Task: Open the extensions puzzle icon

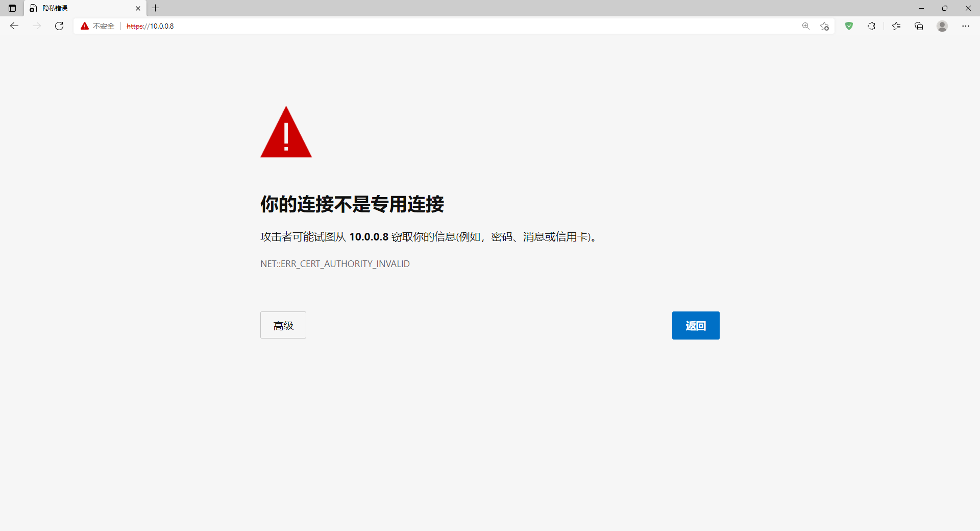Action: 871,26
